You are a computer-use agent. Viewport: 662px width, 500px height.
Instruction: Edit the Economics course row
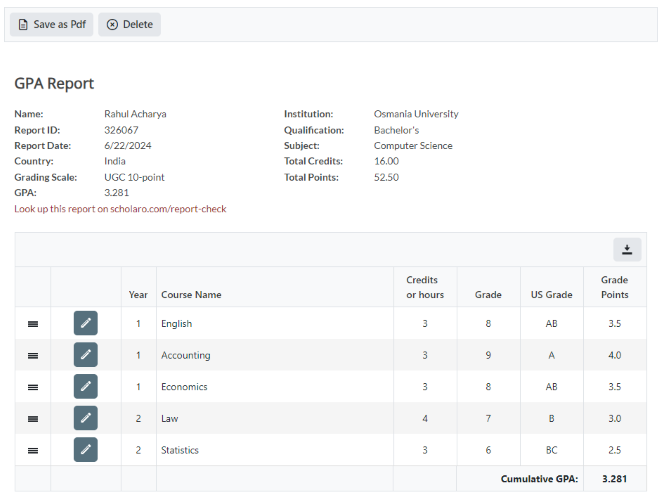[x=86, y=387]
